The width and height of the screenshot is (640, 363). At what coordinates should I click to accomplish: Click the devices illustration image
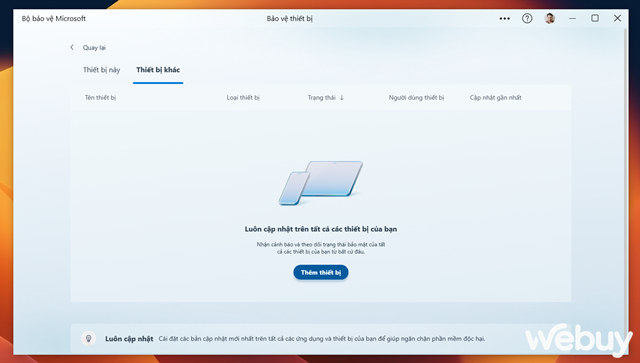(321, 183)
